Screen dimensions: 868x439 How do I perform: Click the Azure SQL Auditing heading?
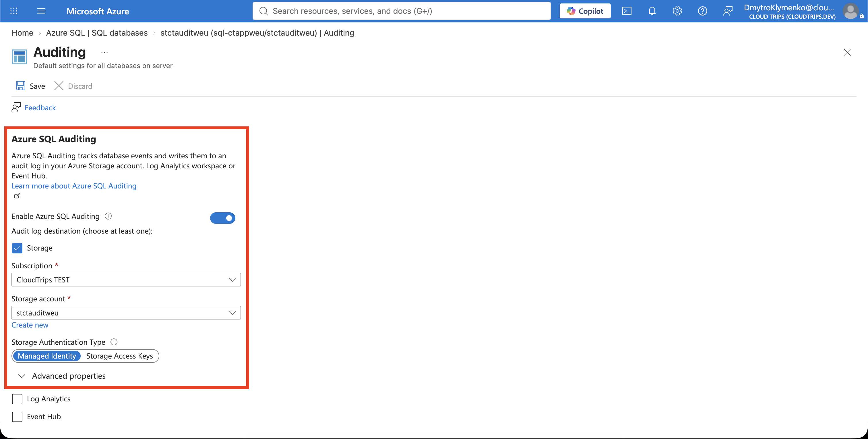[54, 139]
